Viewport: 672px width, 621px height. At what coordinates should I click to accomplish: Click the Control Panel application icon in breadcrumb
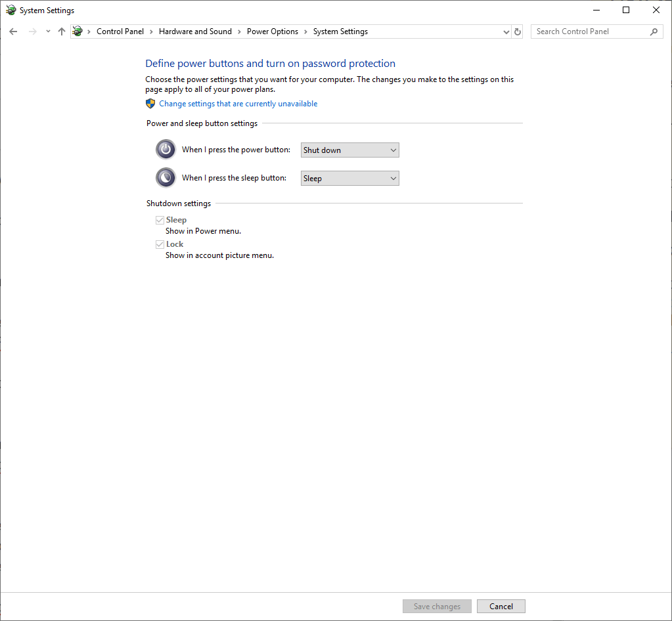coord(77,31)
